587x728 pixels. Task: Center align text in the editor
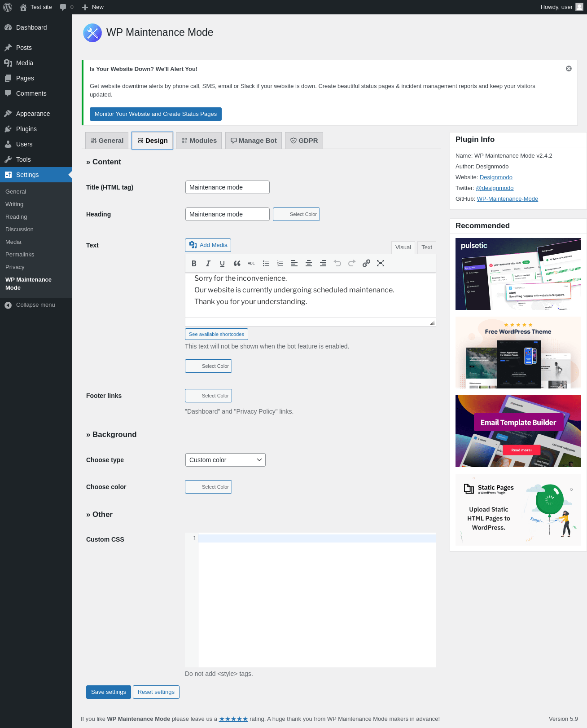click(309, 263)
